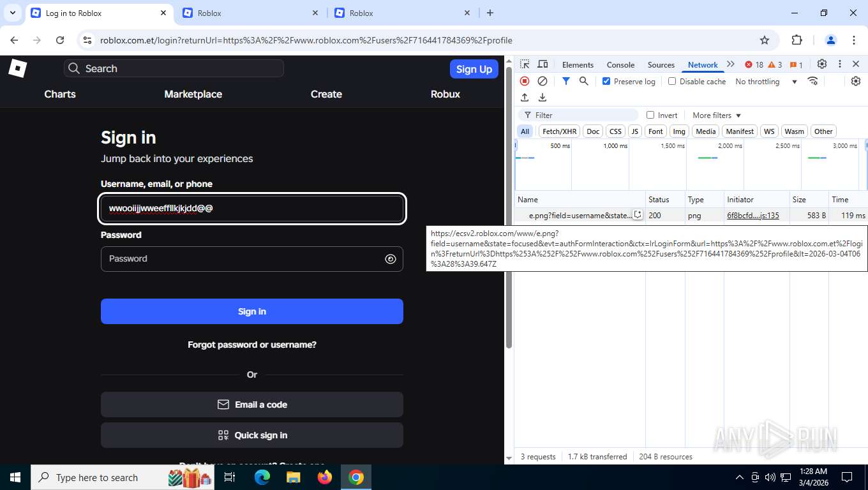Switch to the Sources tab
The image size is (868, 490).
coord(661,65)
